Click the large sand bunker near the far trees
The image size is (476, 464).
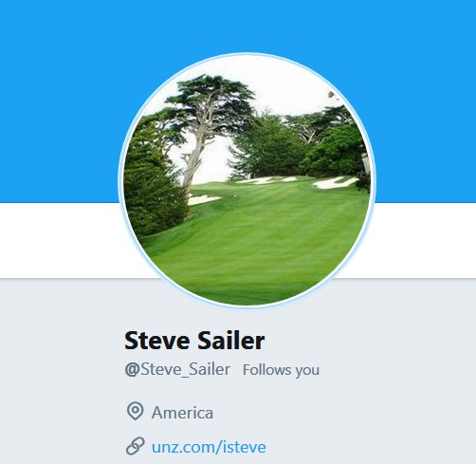click(336, 183)
